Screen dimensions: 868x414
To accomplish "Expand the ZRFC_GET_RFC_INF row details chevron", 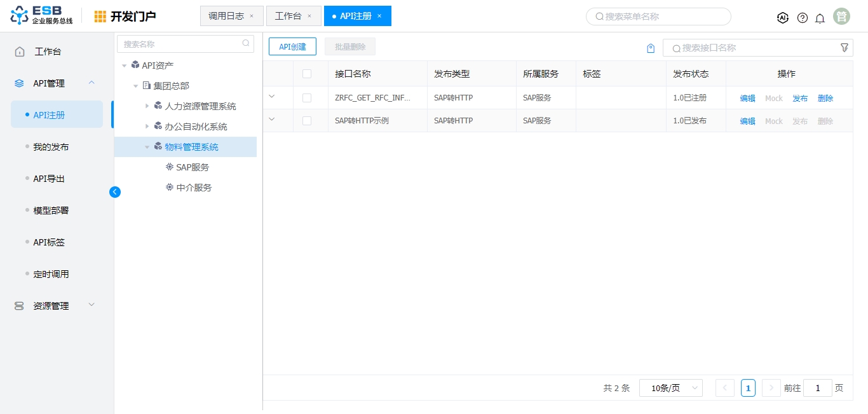I will point(272,97).
